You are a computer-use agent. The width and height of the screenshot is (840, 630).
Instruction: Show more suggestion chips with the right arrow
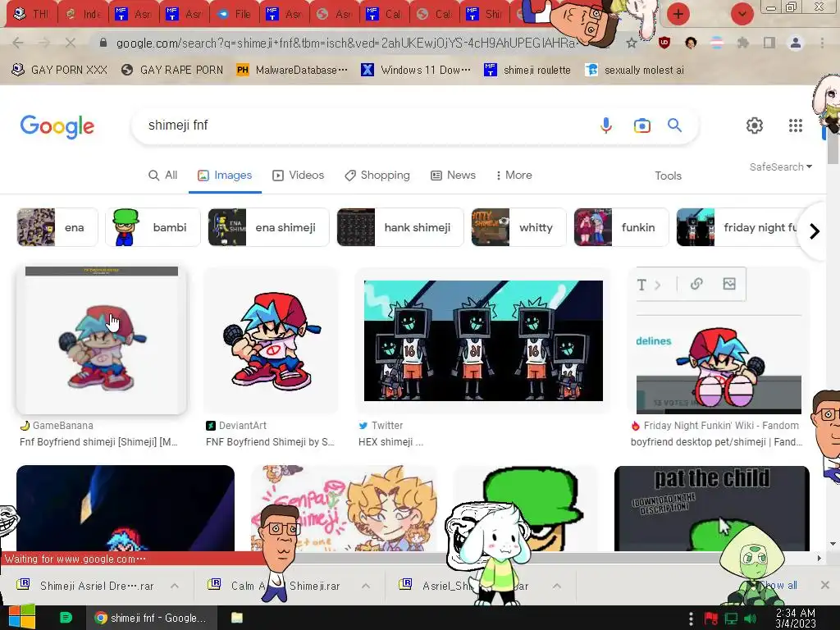tap(815, 231)
